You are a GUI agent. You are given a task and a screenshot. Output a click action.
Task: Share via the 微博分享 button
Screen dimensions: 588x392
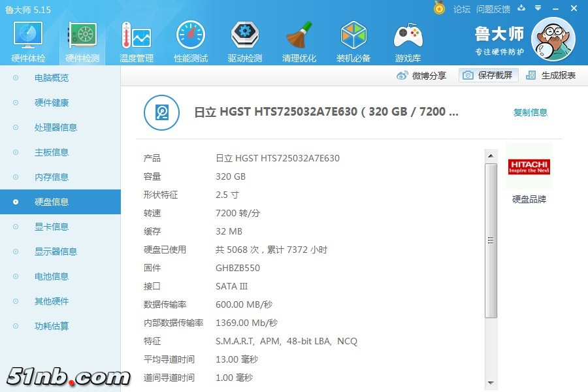(422, 75)
